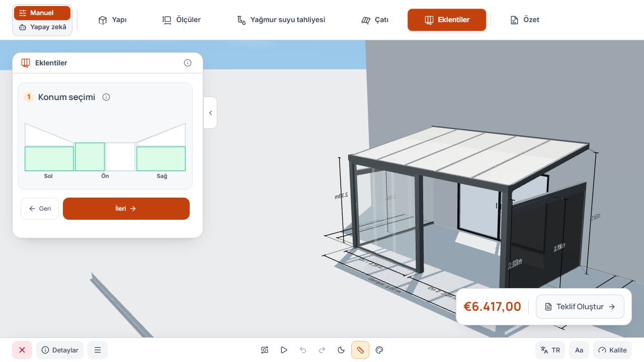Click the İleri next button
Screen dimensions: 644x362
126,209
